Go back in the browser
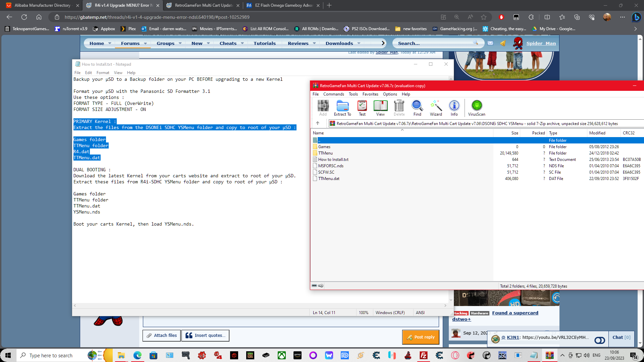The height and width of the screenshot is (362, 644). [x=9, y=17]
